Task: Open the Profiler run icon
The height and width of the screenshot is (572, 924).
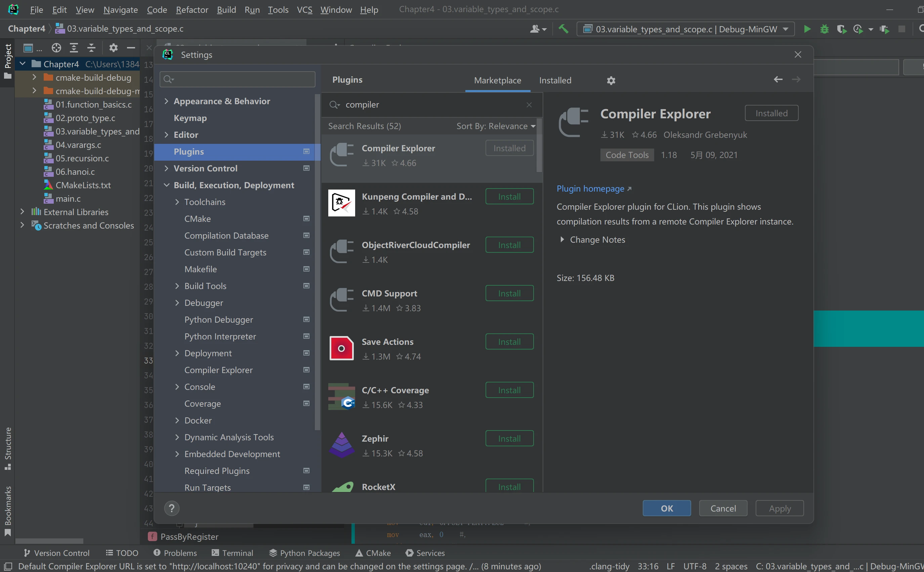Action: tap(858, 29)
